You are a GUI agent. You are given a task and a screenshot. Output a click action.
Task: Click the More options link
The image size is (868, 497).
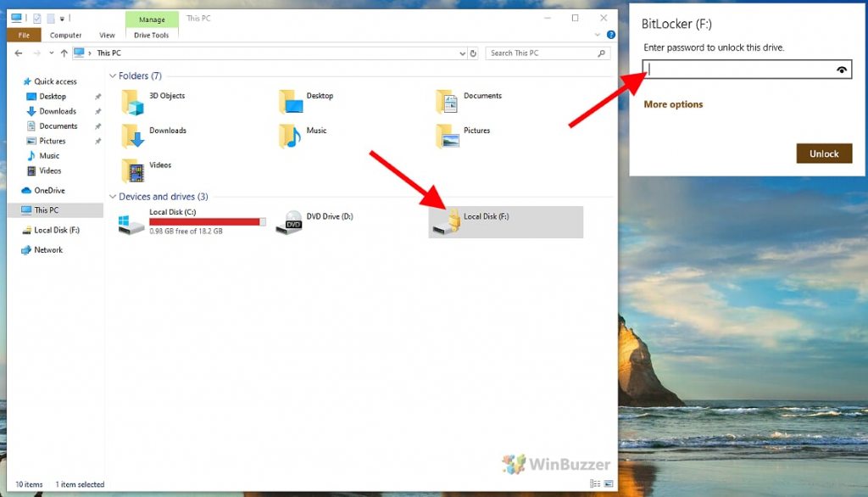click(x=673, y=104)
